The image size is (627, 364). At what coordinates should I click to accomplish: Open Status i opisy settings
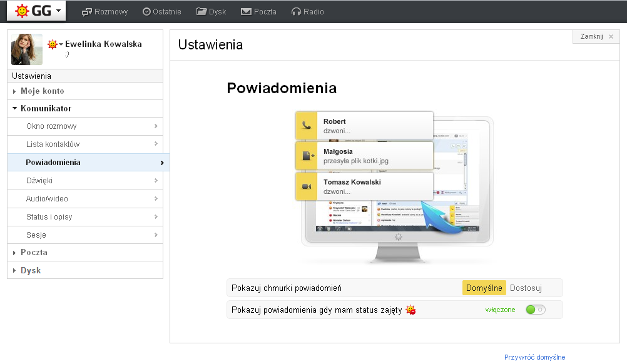[x=85, y=217]
